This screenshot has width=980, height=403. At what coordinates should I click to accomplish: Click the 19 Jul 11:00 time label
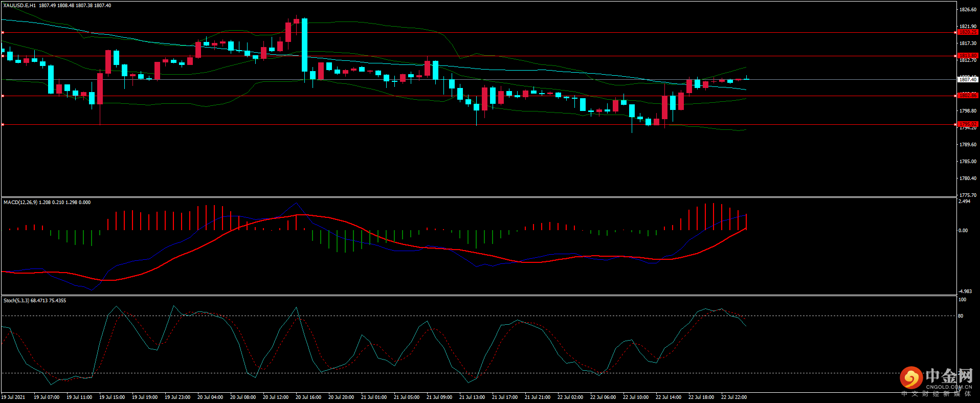pyautogui.click(x=79, y=397)
